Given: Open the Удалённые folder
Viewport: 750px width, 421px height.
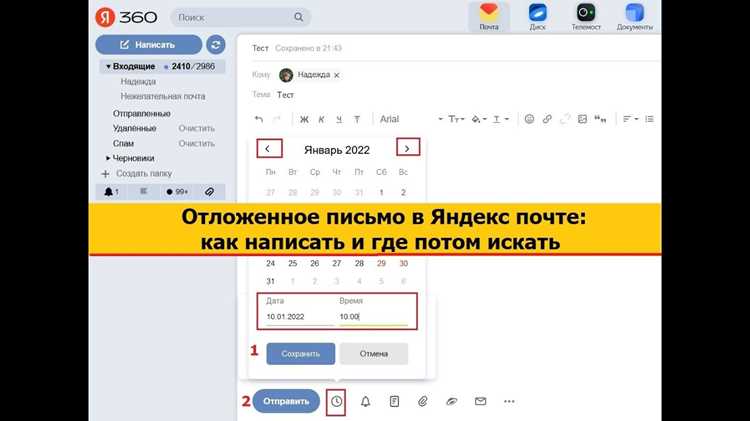Looking at the screenshot, I should click(134, 128).
